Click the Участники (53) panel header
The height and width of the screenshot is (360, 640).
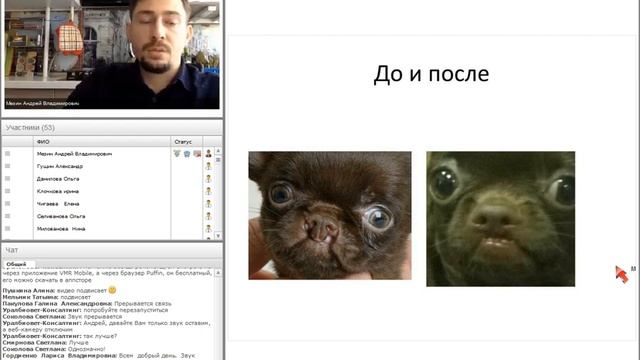click(112, 128)
